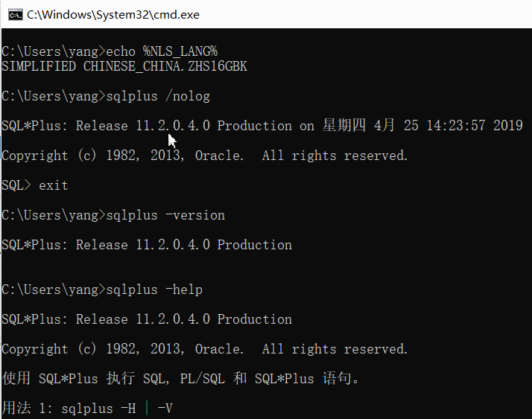Image resolution: width=532 pixels, height=419 pixels.
Task: Click the SIMPLIFIED CHINESE_CHINA.ZHS16GBK output text
Action: coord(124,66)
